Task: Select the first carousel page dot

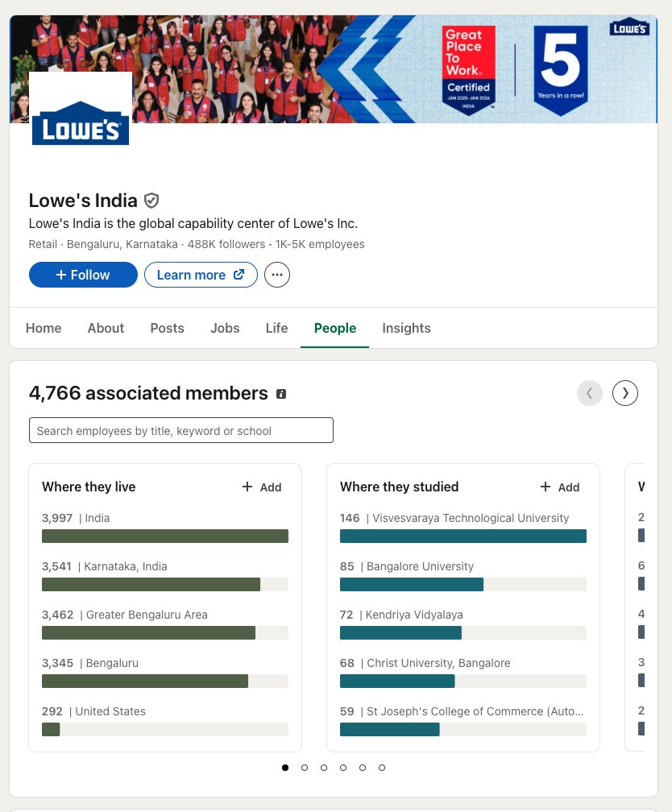Action: 285,768
